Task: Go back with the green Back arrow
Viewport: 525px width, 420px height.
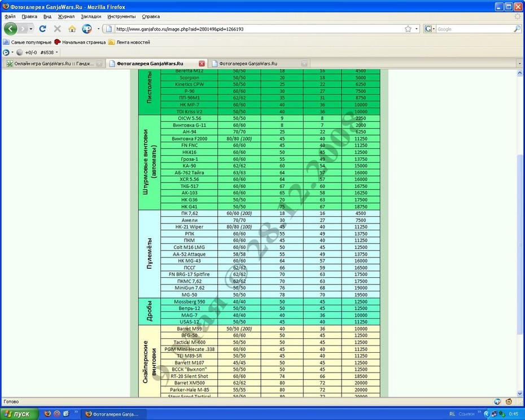Action: click(x=10, y=29)
